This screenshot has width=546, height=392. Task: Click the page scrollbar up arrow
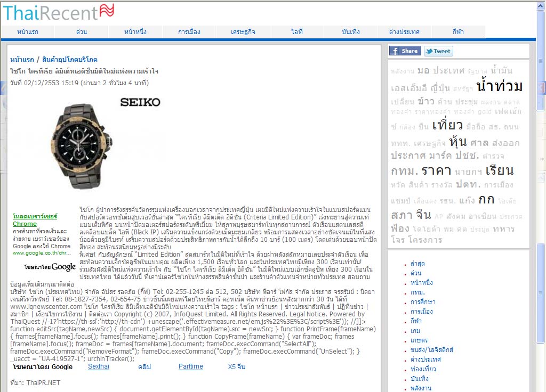tap(541, 6)
